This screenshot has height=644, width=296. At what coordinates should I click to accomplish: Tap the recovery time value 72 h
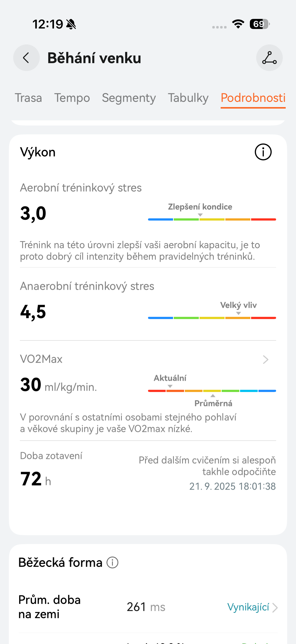tap(34, 479)
